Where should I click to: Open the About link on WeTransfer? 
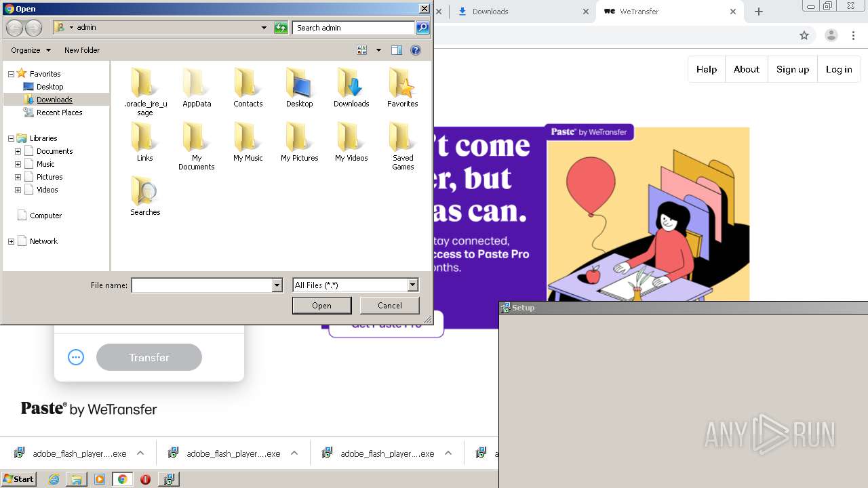click(747, 69)
